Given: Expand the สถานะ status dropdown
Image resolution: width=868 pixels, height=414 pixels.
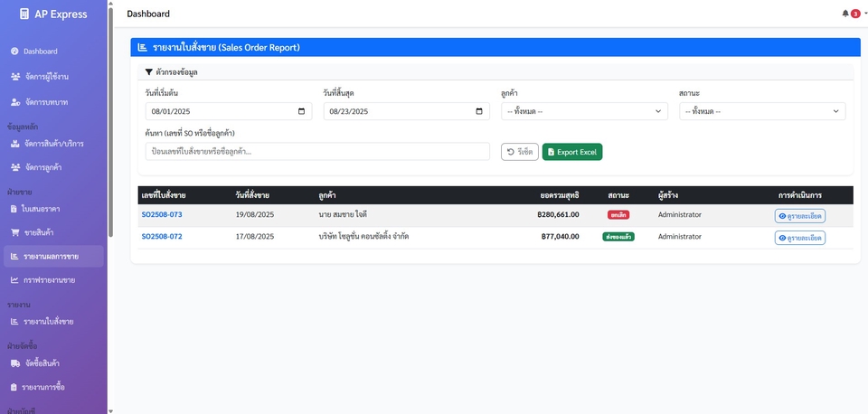Looking at the screenshot, I should click(x=762, y=111).
